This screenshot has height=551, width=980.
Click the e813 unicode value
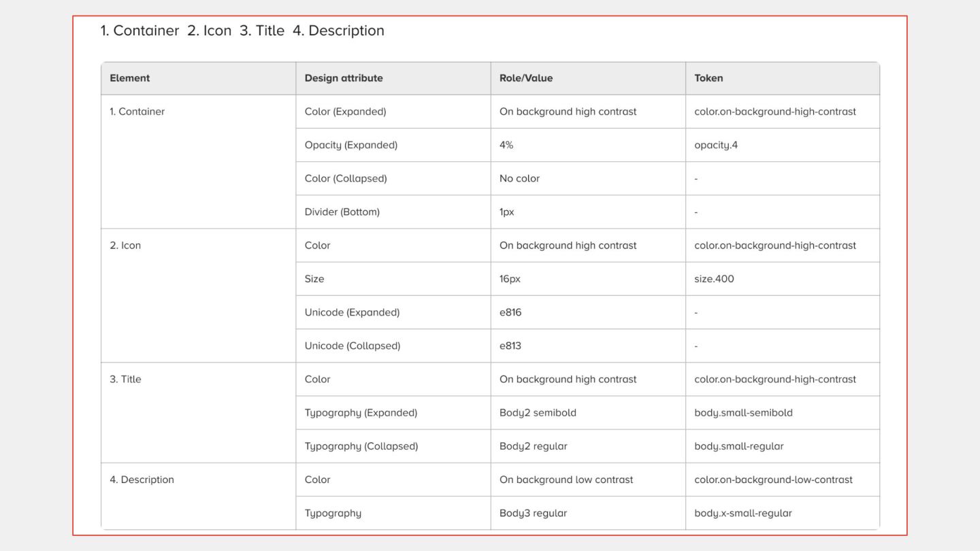coord(510,346)
